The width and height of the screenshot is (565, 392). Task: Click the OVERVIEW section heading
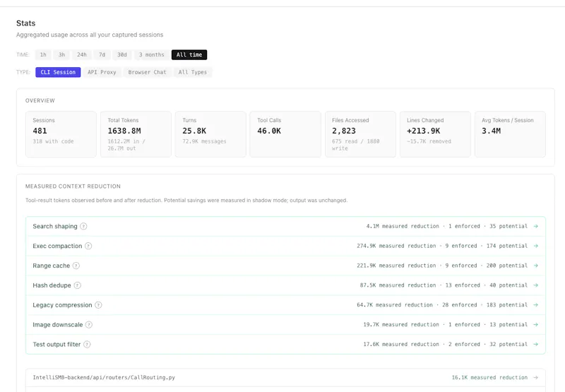[40, 100]
